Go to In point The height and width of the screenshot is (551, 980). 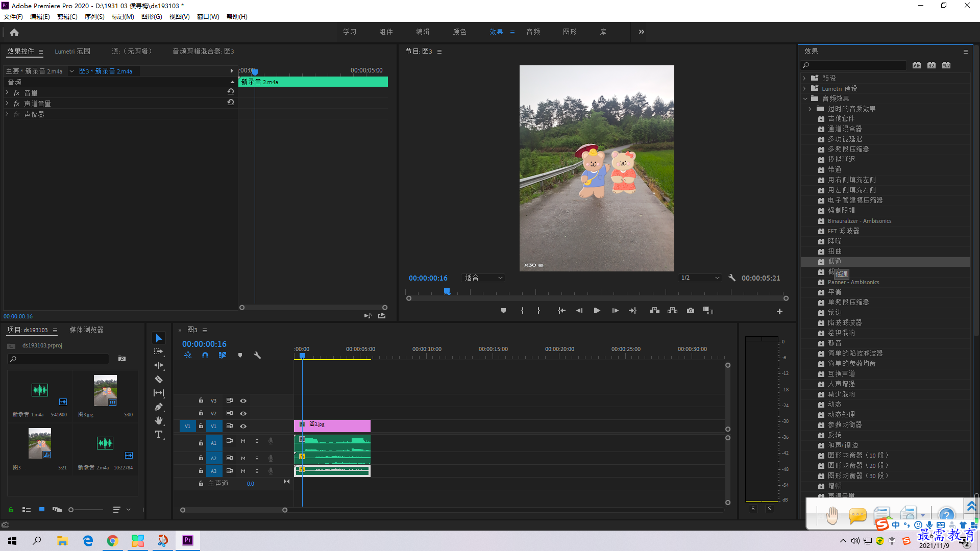click(x=561, y=311)
